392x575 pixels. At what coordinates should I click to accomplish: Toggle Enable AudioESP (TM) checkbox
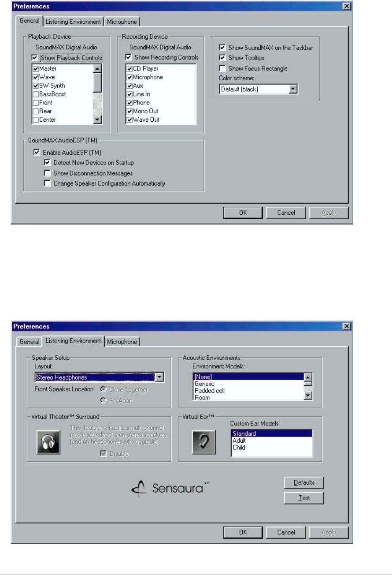pyautogui.click(x=36, y=153)
